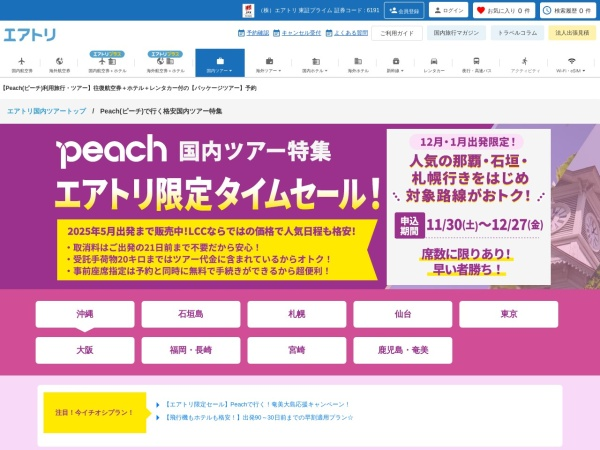600x450 pixels.
Task: Select the 石垣島 destination tab
Action: click(191, 314)
